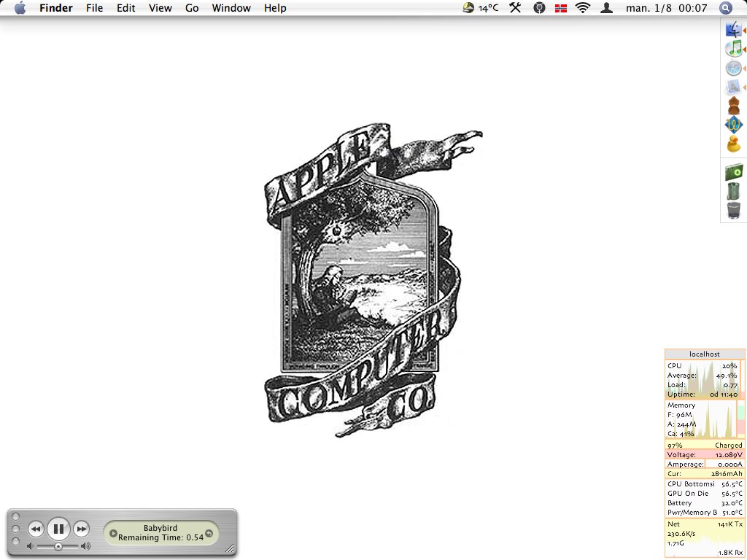Adjust the iTunes volume slider
The width and height of the screenshot is (747, 560).
click(58, 547)
